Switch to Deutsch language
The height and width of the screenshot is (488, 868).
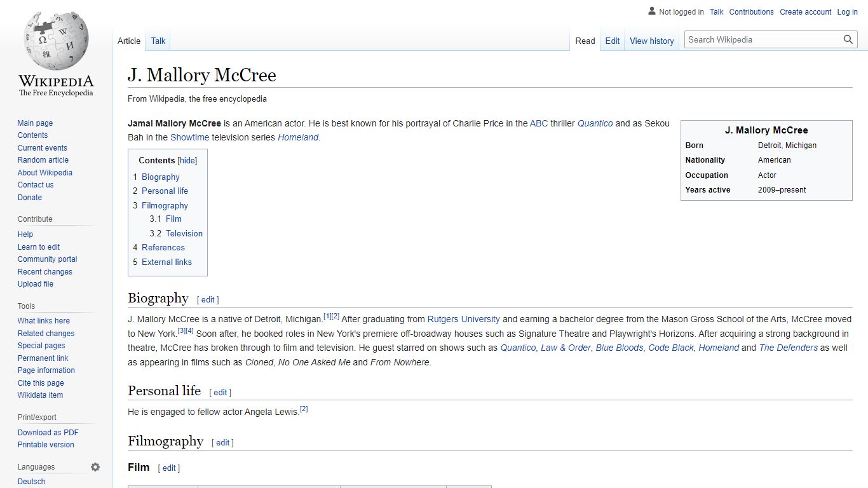[31, 482]
